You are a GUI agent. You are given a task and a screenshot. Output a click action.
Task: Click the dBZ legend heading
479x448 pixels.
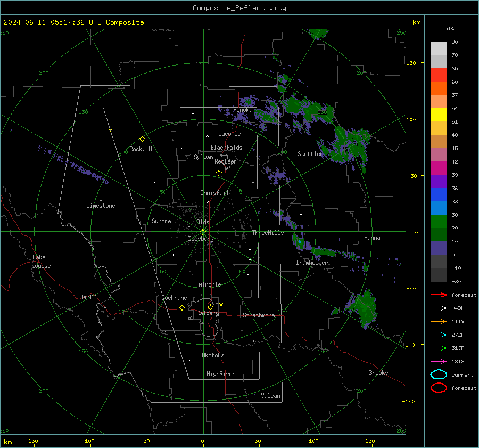tap(451, 29)
